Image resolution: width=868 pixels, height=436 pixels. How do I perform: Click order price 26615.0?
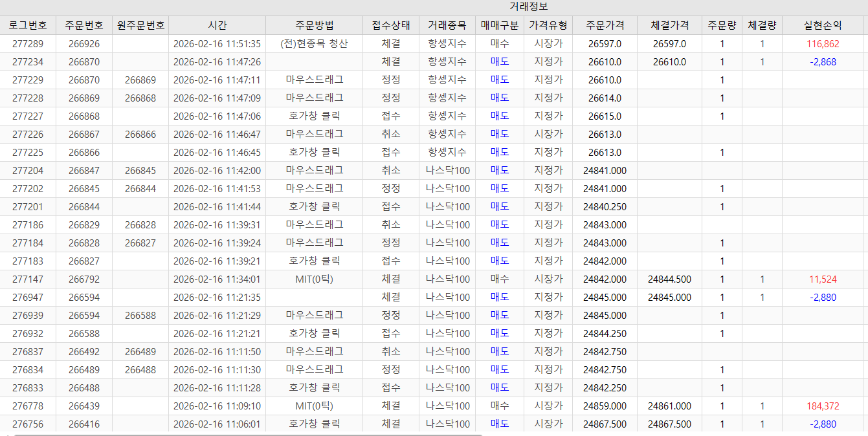coord(605,116)
